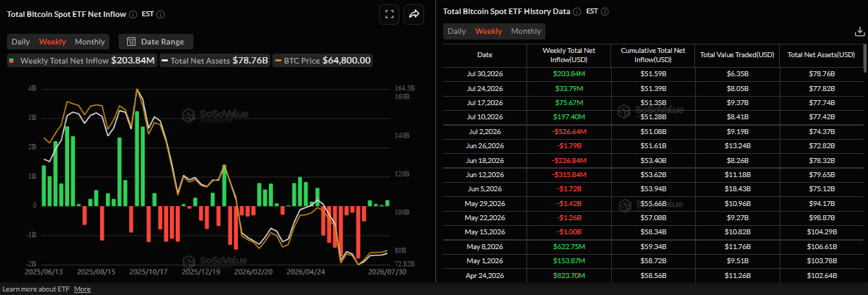Click the table vertical scrollbar
868x295 pixels.
pos(865,60)
